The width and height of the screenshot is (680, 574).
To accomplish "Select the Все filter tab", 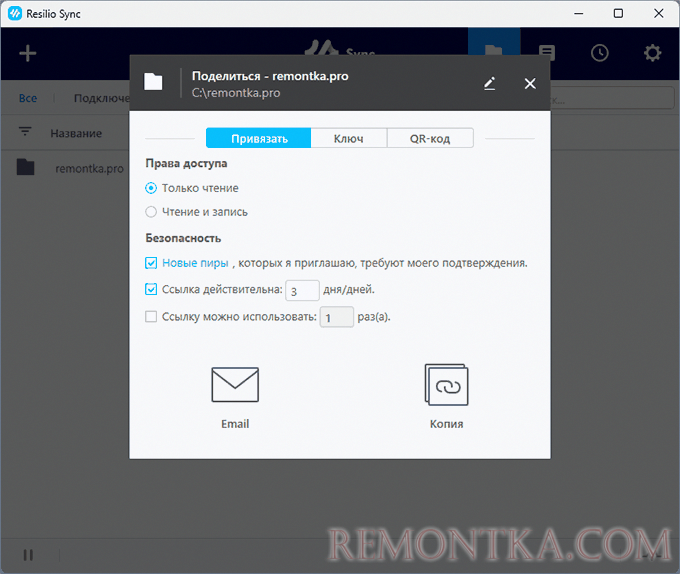I will tap(28, 98).
